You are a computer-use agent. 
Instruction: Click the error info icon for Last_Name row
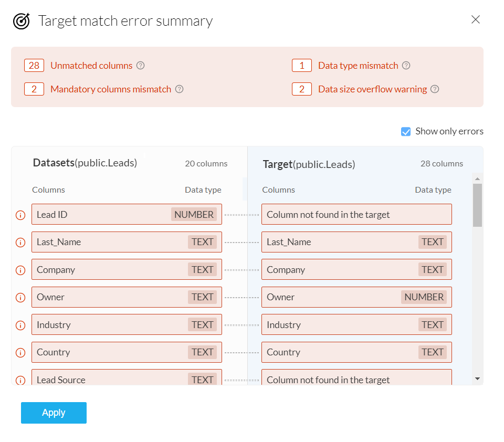tap(20, 243)
